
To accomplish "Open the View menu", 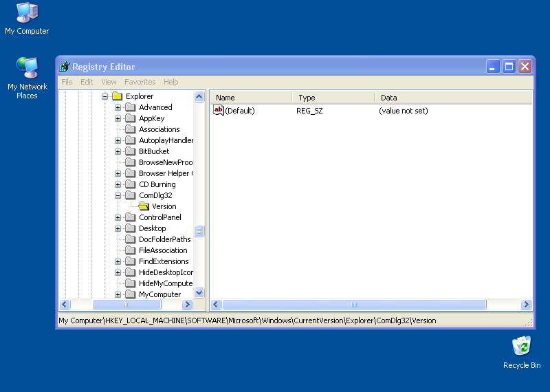I will tap(109, 82).
